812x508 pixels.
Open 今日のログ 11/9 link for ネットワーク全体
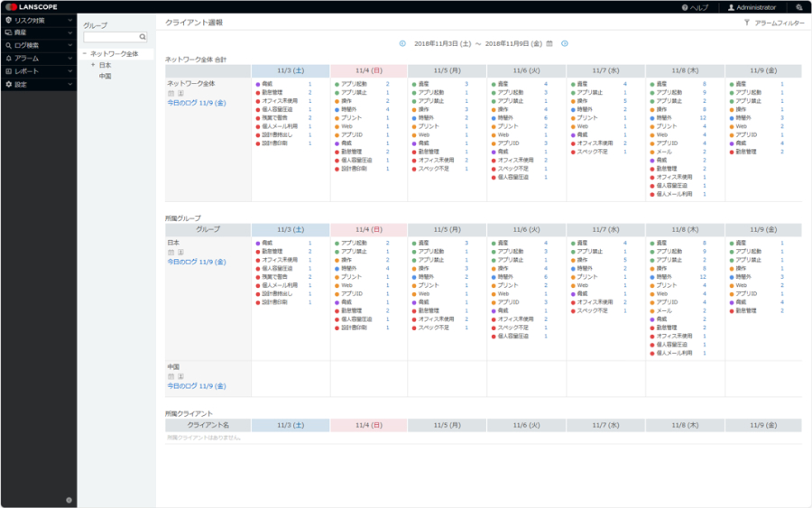(197, 103)
